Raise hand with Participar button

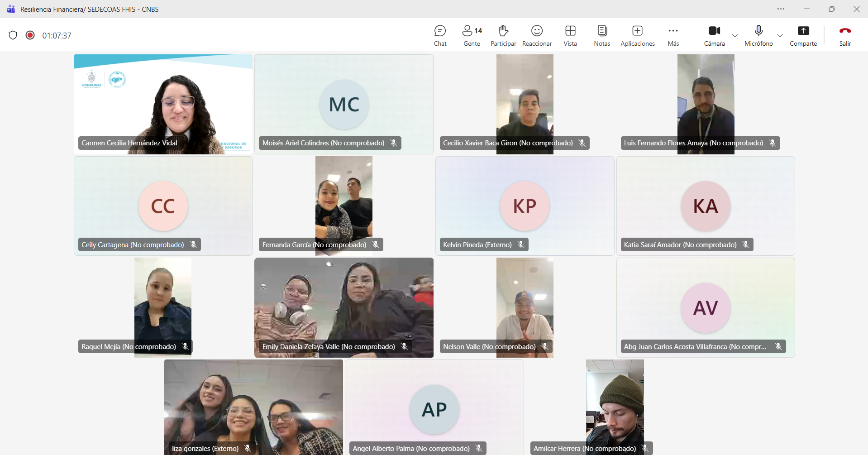[503, 35]
